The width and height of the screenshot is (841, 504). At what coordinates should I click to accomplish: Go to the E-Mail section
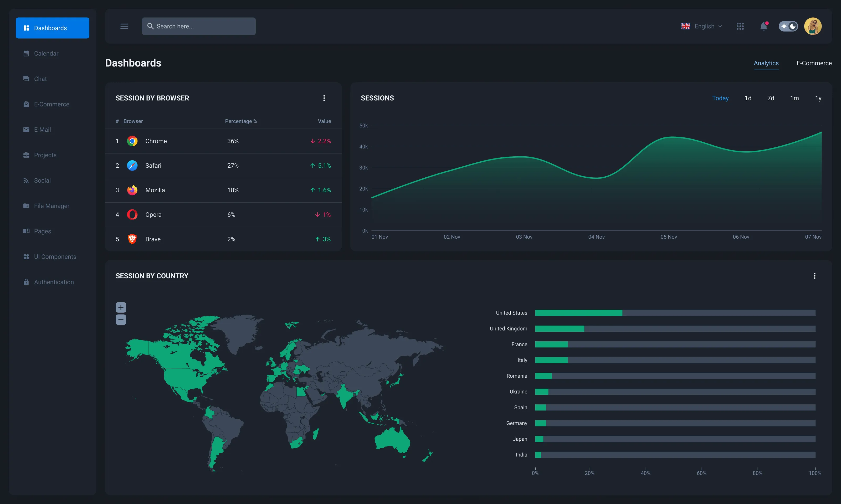click(43, 129)
